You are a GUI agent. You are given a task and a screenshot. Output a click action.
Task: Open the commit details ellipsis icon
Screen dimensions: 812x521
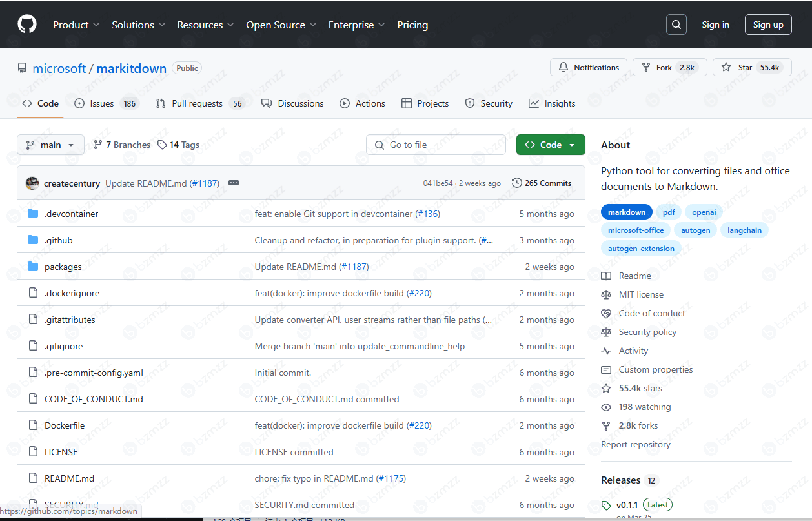coord(234,183)
